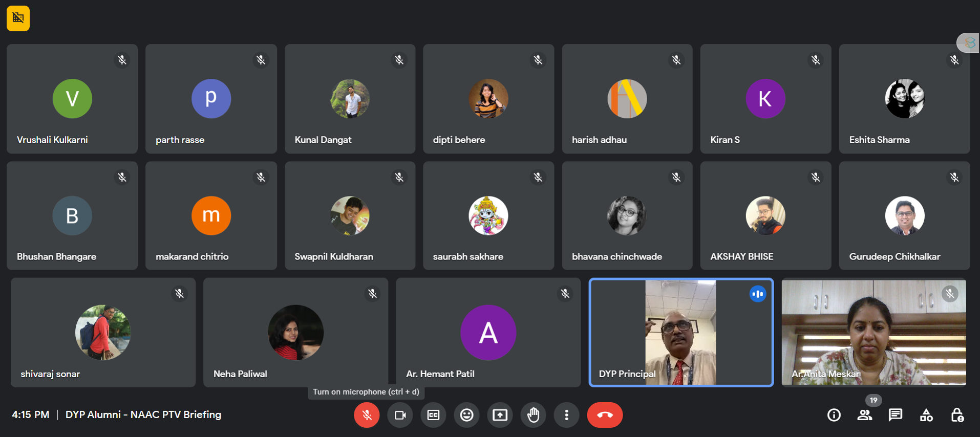Click the 'Gurudeep Chikhalkar' name label

(894, 257)
